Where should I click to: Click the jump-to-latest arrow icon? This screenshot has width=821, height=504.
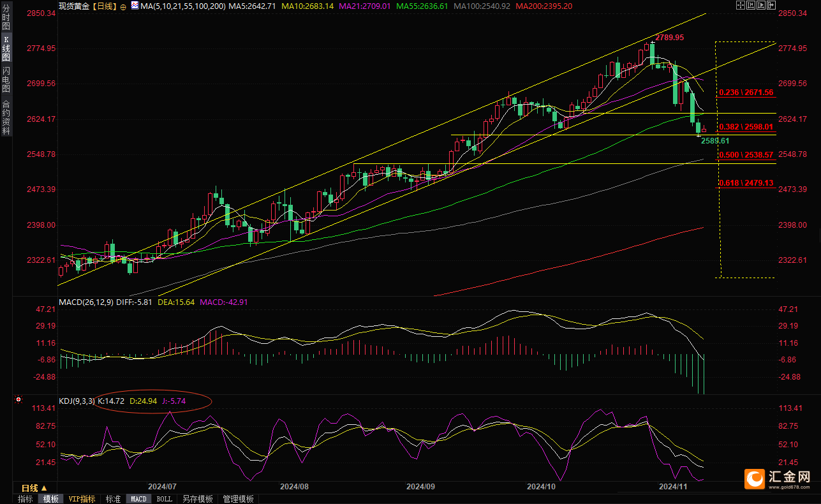click(771, 5)
